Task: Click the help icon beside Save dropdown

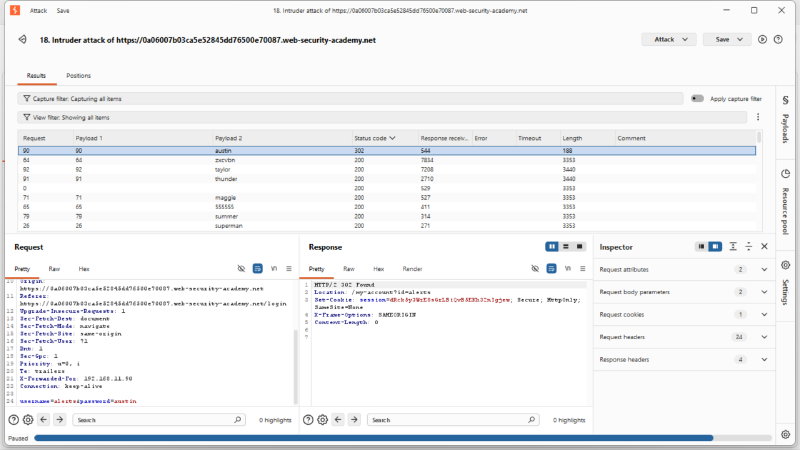Action: click(x=778, y=39)
